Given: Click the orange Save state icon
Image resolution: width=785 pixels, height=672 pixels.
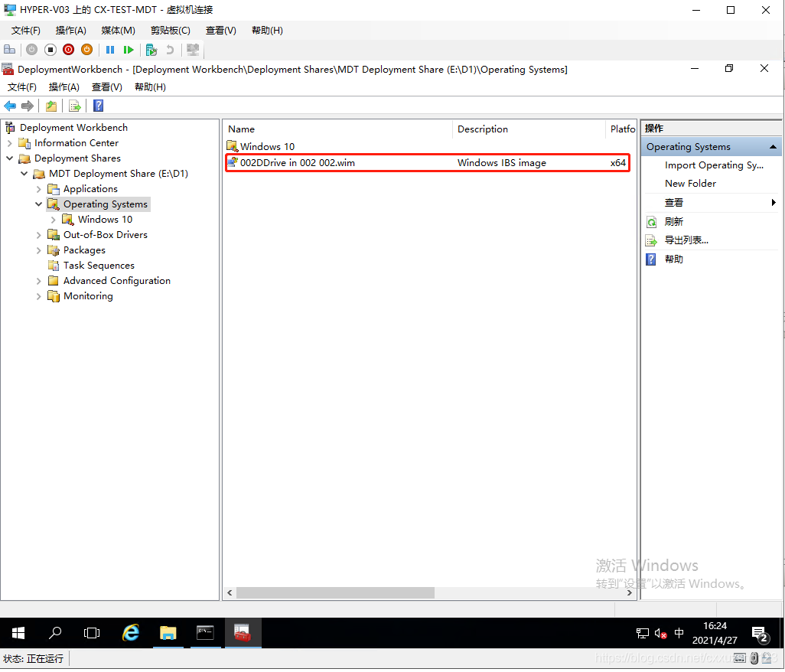Looking at the screenshot, I should pos(87,50).
